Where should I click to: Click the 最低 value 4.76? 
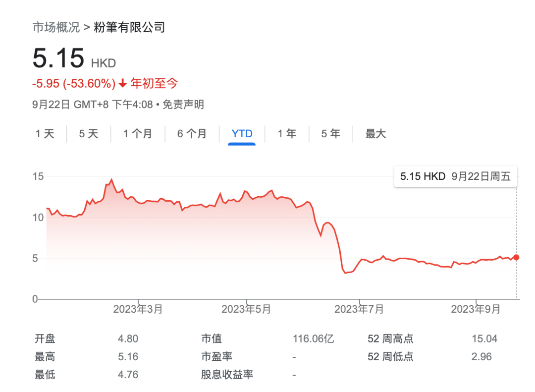(128, 375)
